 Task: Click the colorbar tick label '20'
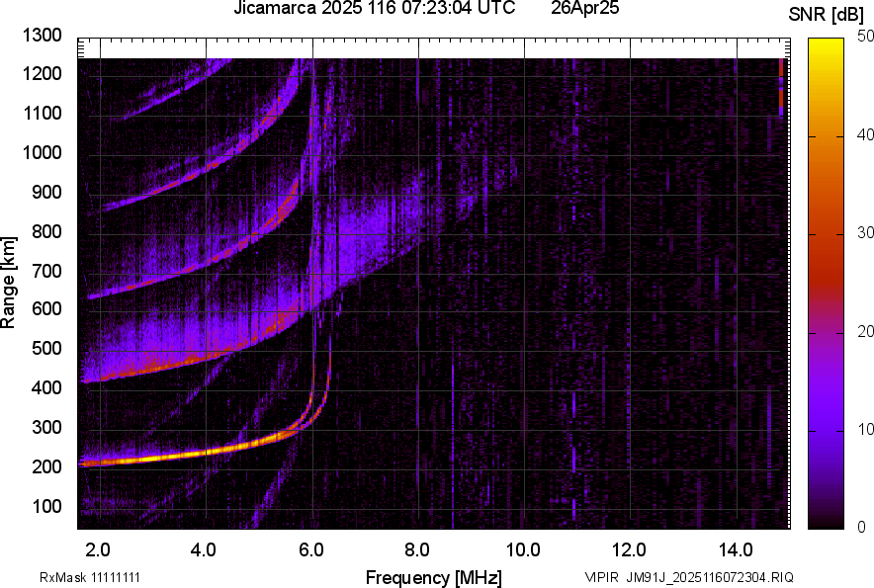pyautogui.click(x=865, y=331)
